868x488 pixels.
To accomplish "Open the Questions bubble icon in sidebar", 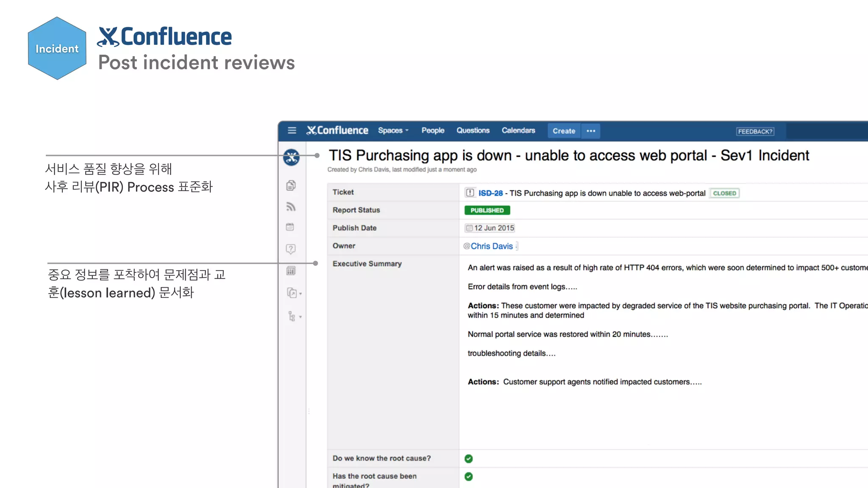I will 291,249.
